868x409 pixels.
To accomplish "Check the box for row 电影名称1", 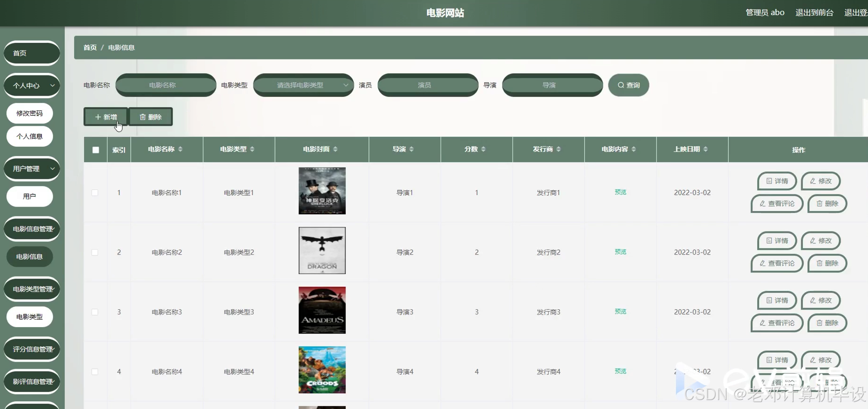I will pos(95,193).
